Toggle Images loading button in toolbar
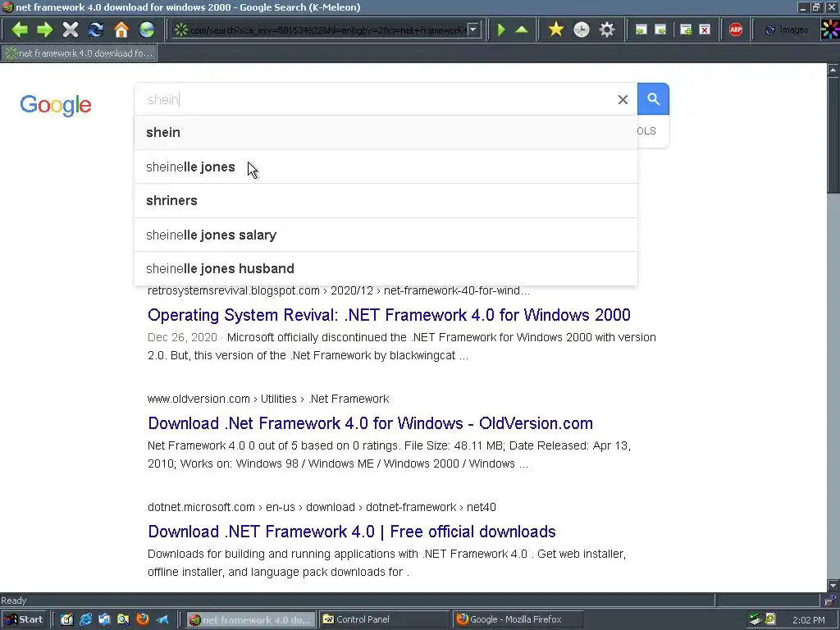The image size is (840, 630). (786, 30)
